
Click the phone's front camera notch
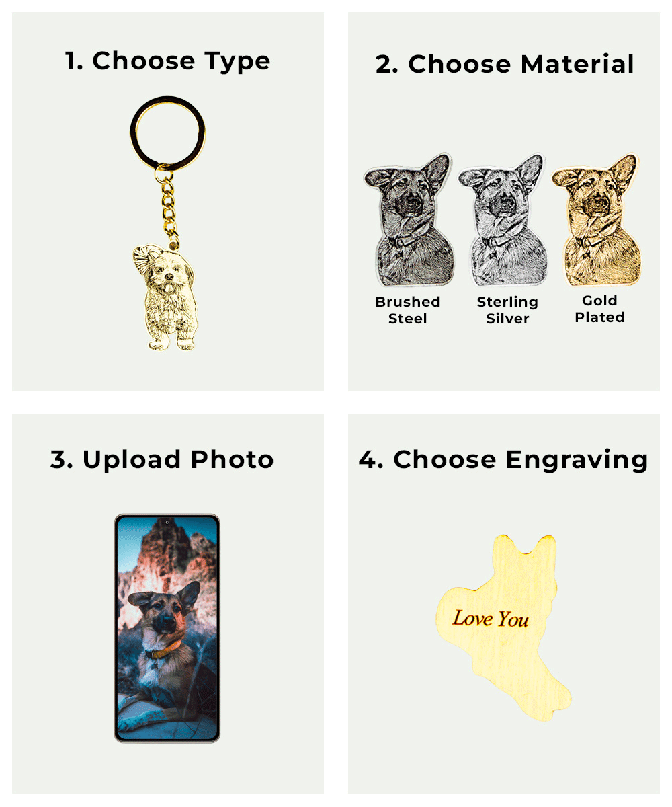click(x=167, y=522)
